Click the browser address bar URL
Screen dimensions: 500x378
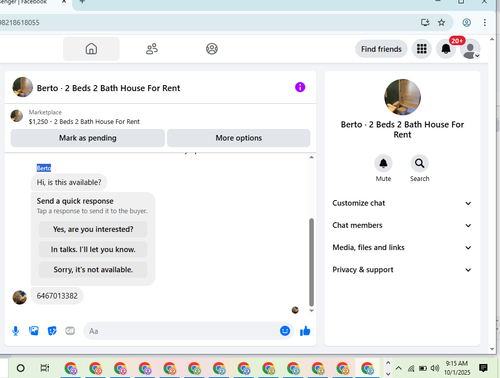(x=20, y=23)
